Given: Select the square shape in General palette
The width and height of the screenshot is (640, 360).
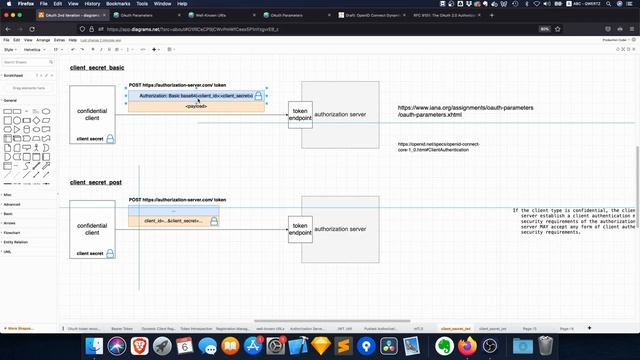Looking at the screenshot, I should [x=7, y=120].
